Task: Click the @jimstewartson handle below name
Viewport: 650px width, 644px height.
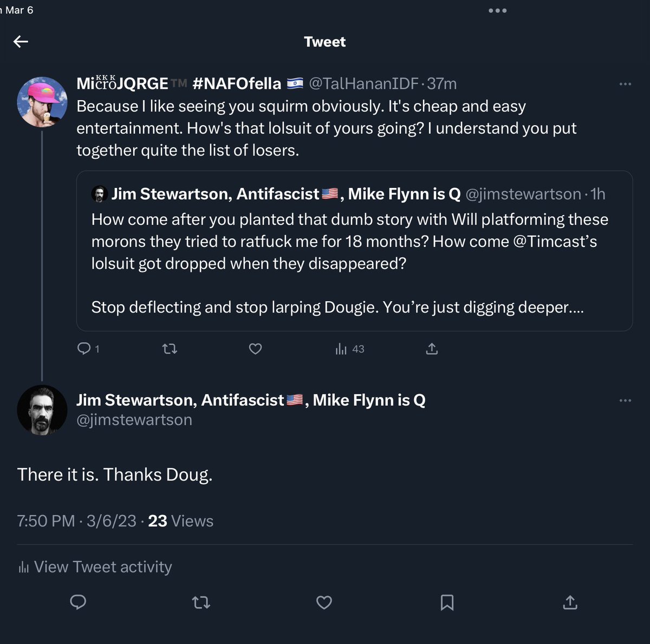Action: pyautogui.click(x=134, y=420)
